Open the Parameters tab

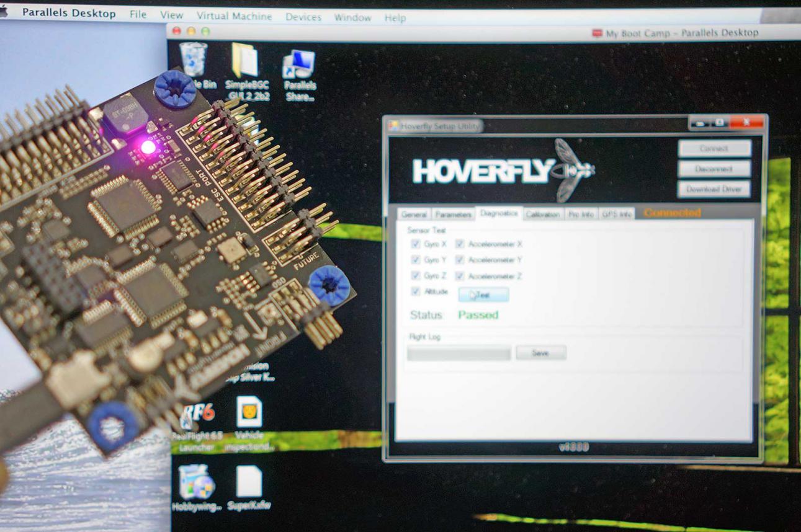(x=453, y=215)
